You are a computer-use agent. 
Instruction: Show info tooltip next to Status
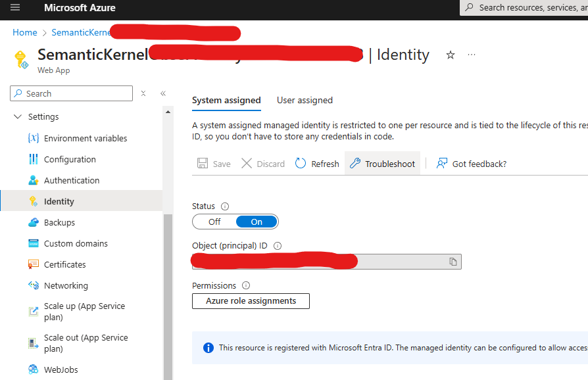pyautogui.click(x=225, y=206)
